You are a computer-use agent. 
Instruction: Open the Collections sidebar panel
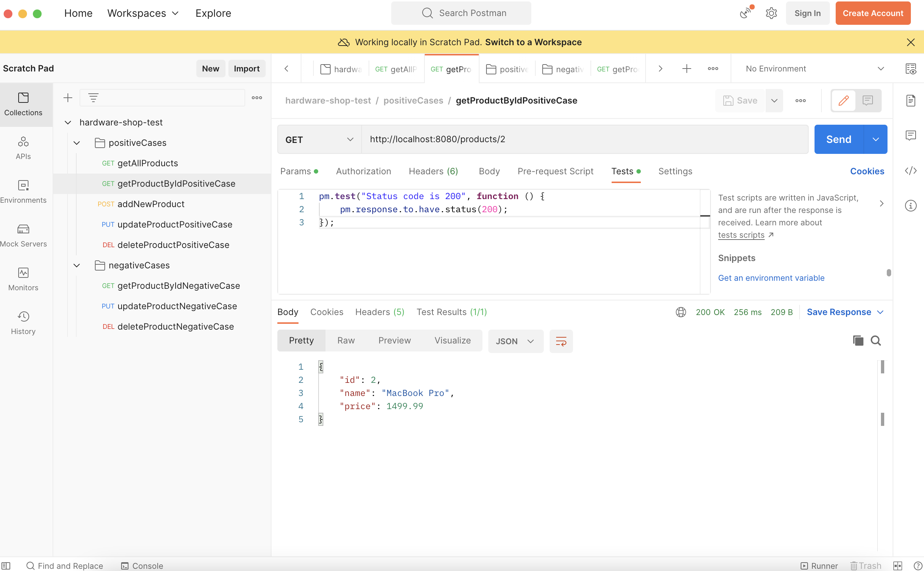point(23,105)
